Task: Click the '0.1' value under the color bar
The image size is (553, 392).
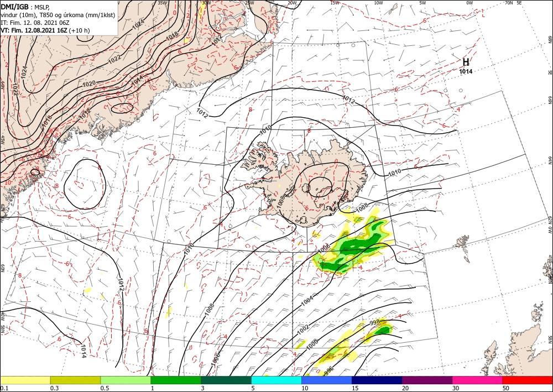Action: tap(4, 388)
